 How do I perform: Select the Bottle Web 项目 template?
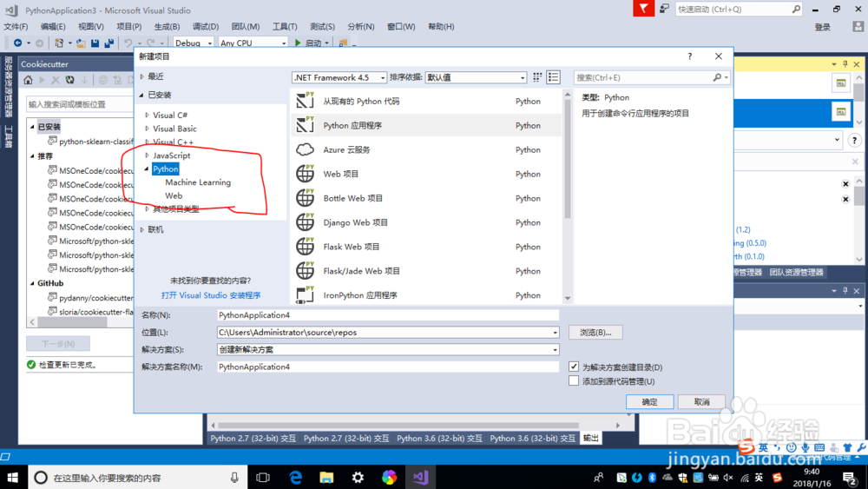(425, 198)
